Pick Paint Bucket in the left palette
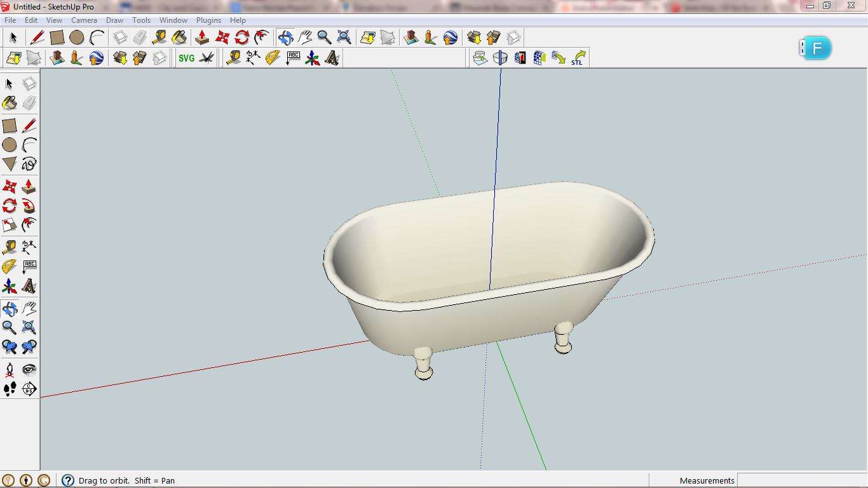868x488 pixels. pos(10,103)
